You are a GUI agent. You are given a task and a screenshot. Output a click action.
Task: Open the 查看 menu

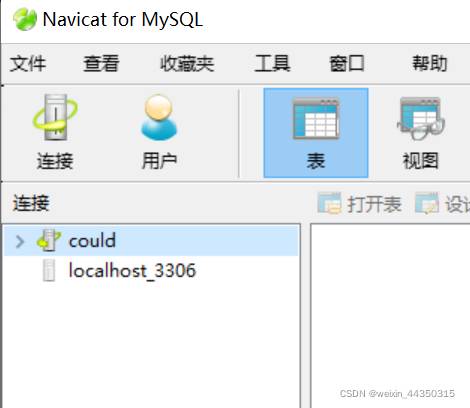[101, 63]
